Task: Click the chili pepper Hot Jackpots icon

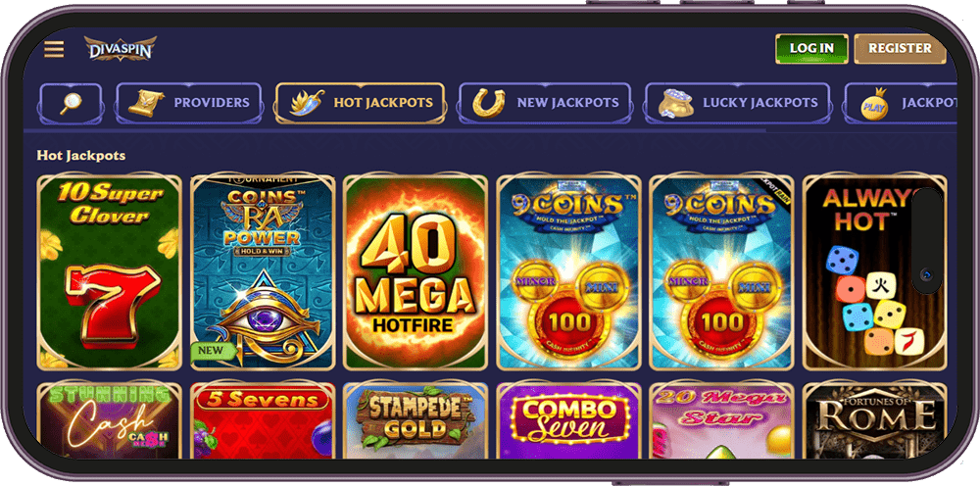Action: 307,103
